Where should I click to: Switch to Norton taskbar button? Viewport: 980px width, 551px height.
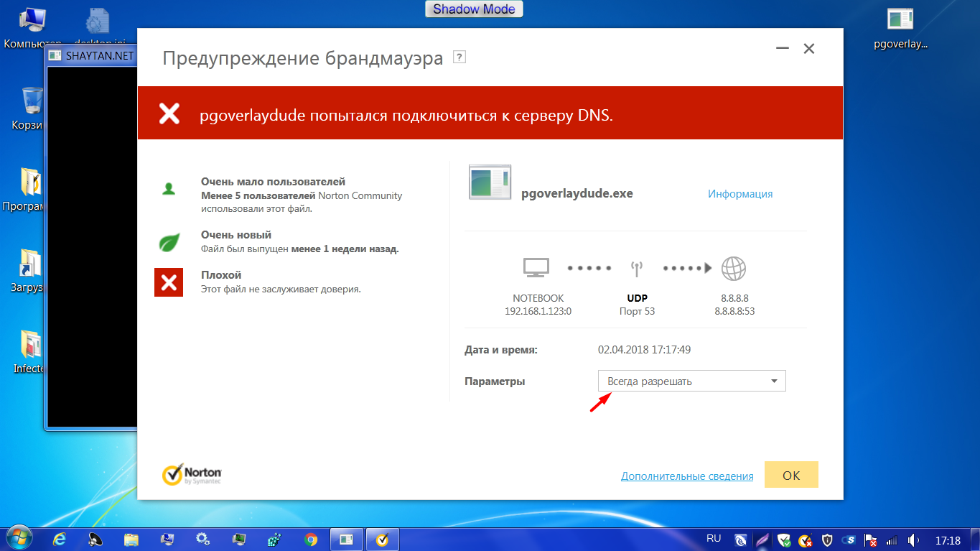coord(383,539)
